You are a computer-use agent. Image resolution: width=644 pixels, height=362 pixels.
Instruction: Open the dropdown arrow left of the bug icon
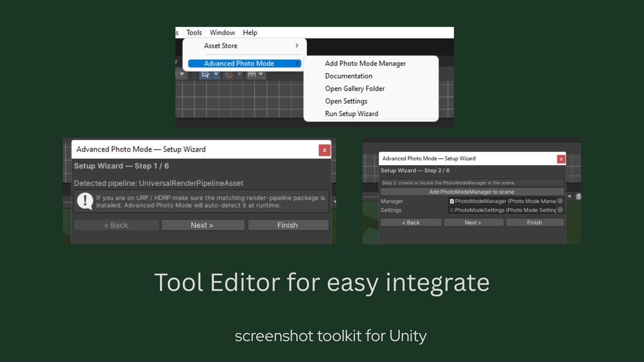click(x=569, y=197)
